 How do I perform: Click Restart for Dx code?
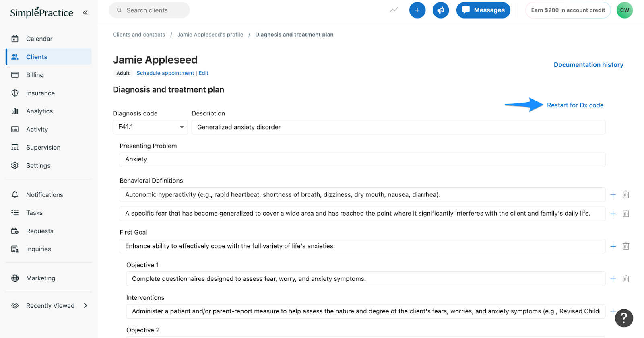pyautogui.click(x=575, y=105)
